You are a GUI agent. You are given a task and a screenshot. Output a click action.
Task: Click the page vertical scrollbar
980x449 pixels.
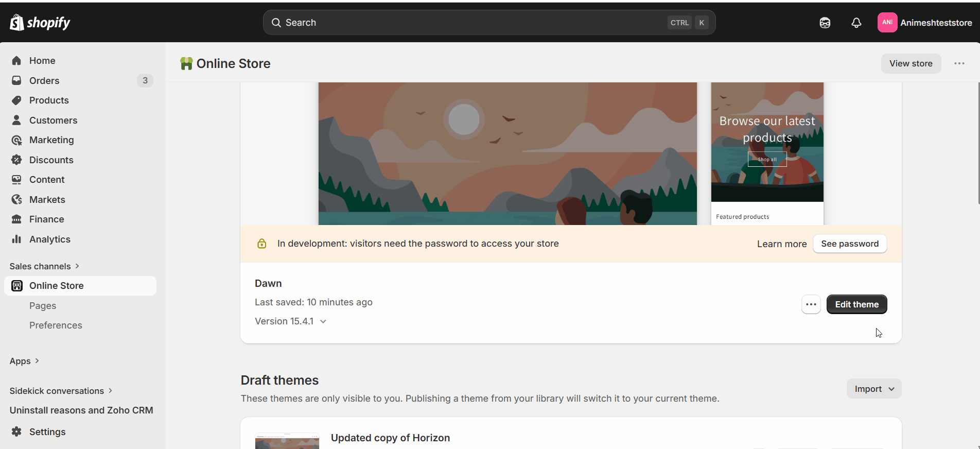[x=978, y=143]
